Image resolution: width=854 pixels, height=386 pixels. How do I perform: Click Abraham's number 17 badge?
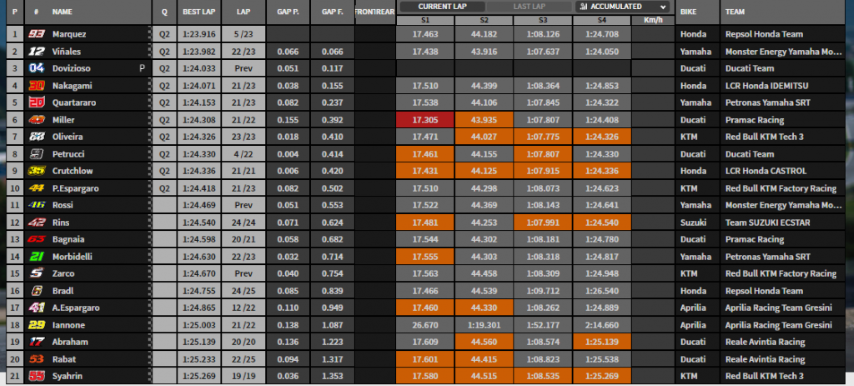[36, 342]
